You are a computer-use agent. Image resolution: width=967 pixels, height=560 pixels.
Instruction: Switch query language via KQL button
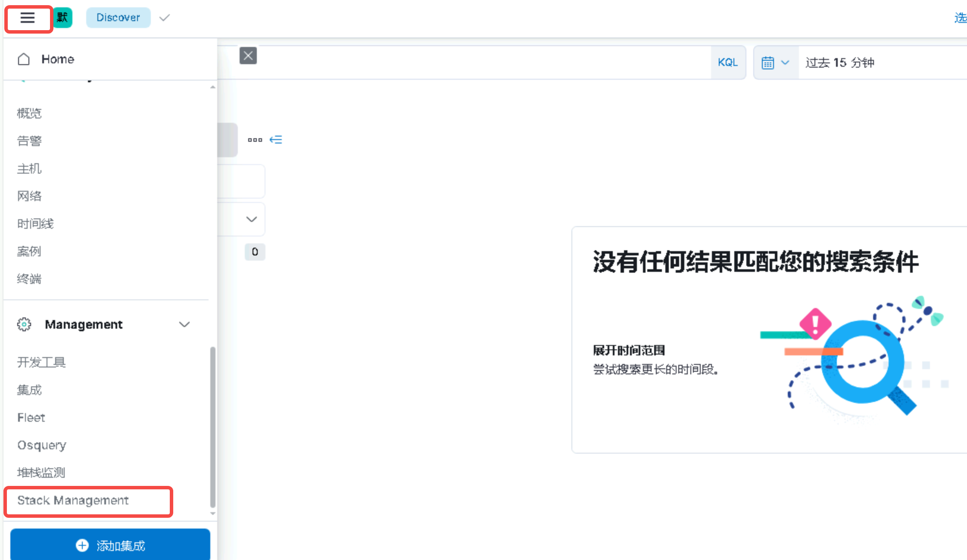(728, 63)
